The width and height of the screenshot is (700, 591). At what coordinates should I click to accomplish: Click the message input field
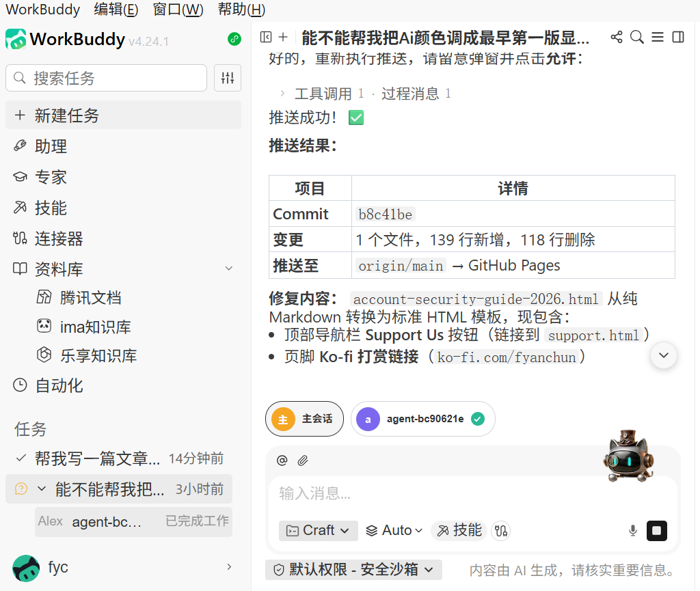tap(473, 494)
